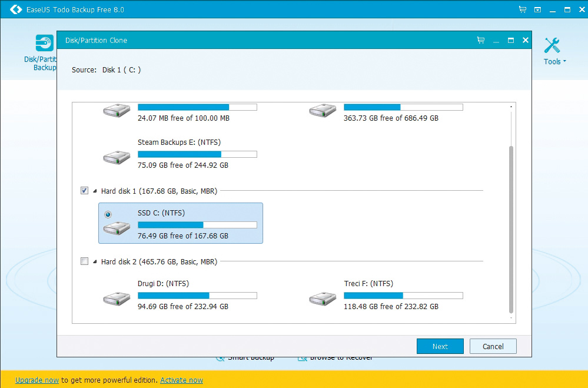The height and width of the screenshot is (388, 588).
Task: Click the Hard disk 2 (465.76 GB, Basic, MBR) label
Action: (159, 261)
